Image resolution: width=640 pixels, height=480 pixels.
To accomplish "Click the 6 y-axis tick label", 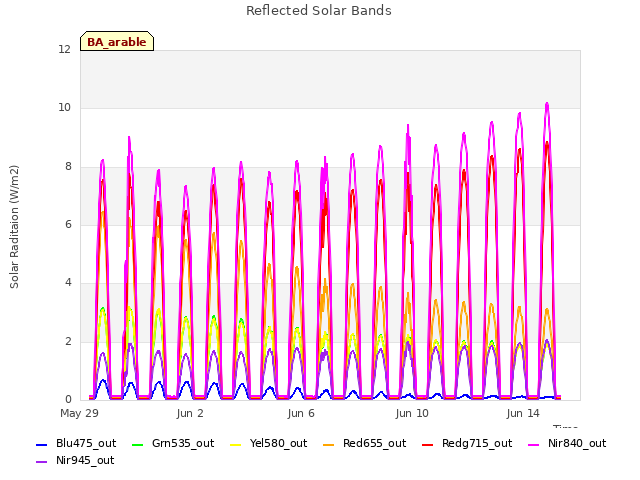I will (x=68, y=224).
